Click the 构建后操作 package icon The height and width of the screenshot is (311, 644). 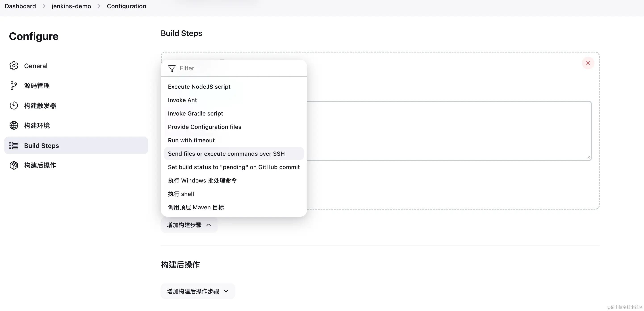pyautogui.click(x=14, y=165)
